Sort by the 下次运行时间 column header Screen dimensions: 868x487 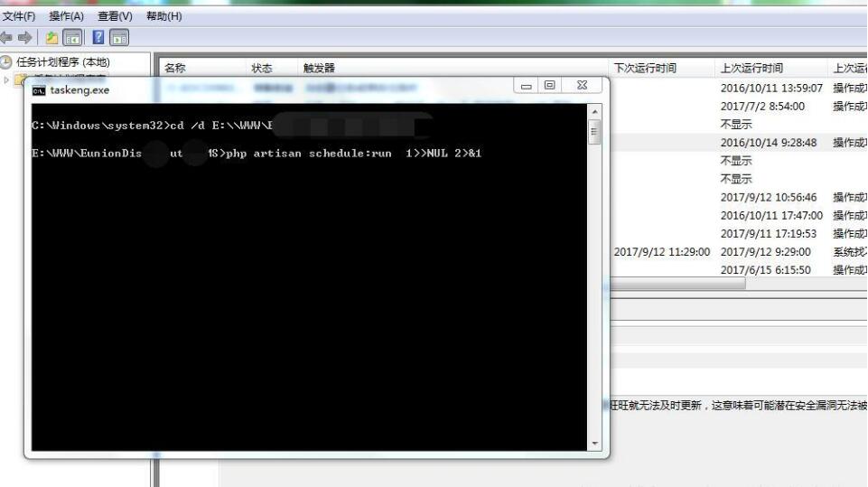(x=645, y=69)
